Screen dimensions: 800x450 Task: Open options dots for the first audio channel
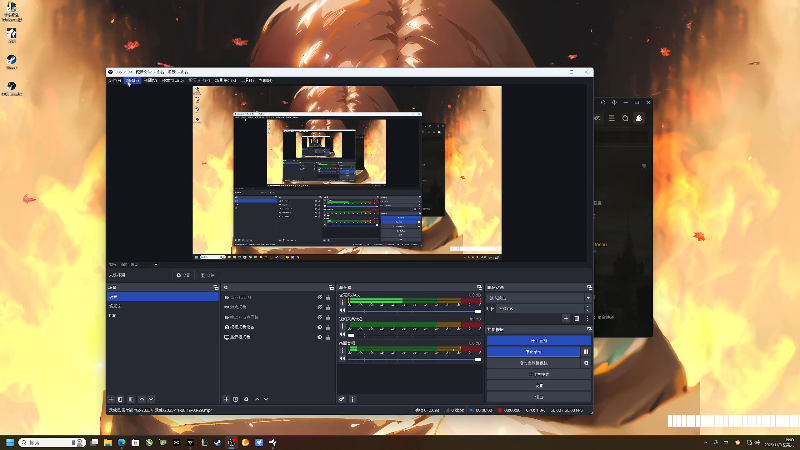[x=342, y=303]
